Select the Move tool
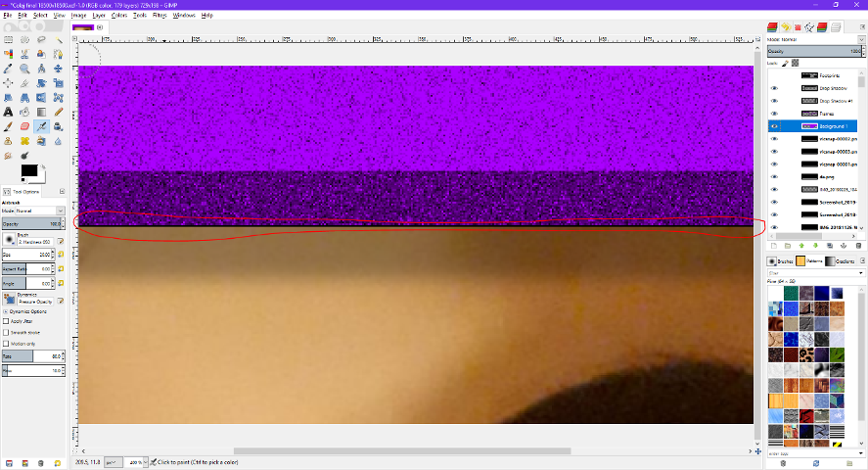 tap(58, 69)
